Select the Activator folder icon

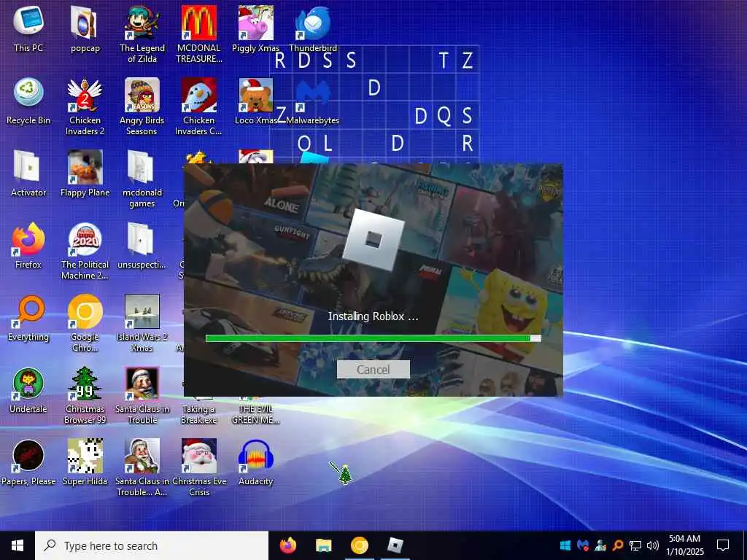(x=28, y=174)
